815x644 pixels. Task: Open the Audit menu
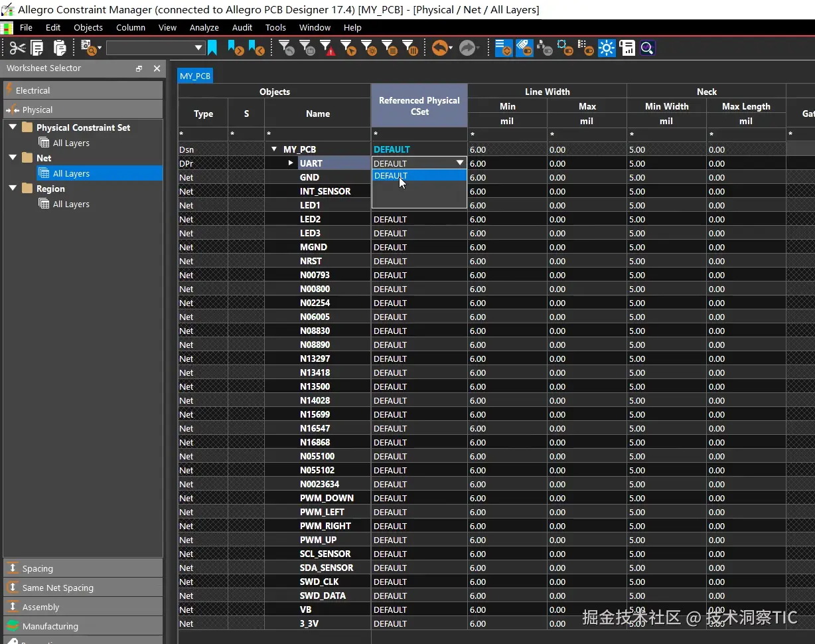click(x=242, y=27)
